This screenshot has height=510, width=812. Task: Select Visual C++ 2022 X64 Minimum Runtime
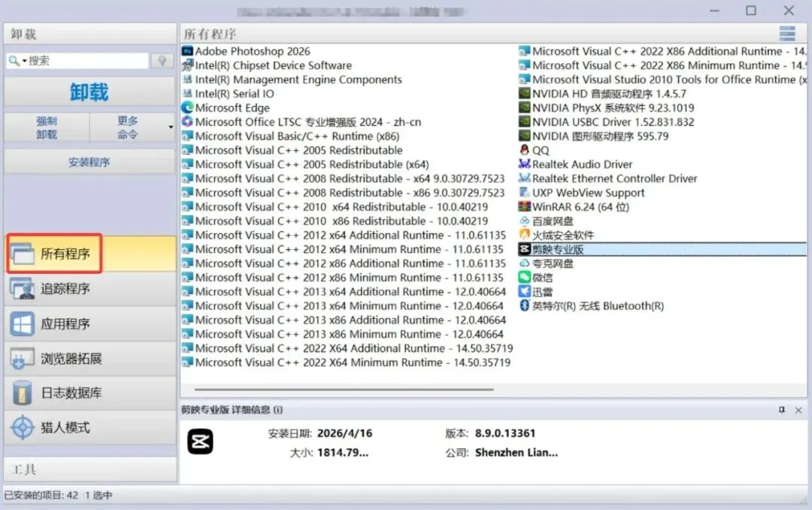347,363
